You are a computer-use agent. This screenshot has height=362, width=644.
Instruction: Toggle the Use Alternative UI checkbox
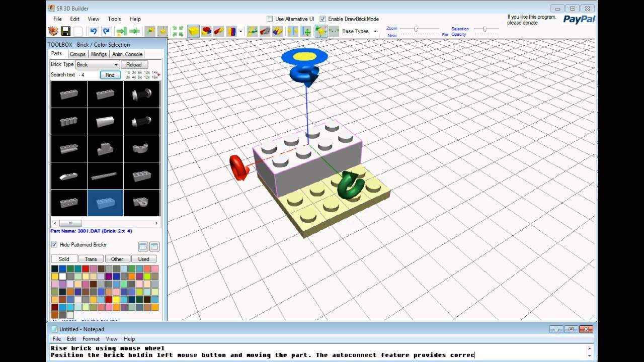pyautogui.click(x=270, y=19)
